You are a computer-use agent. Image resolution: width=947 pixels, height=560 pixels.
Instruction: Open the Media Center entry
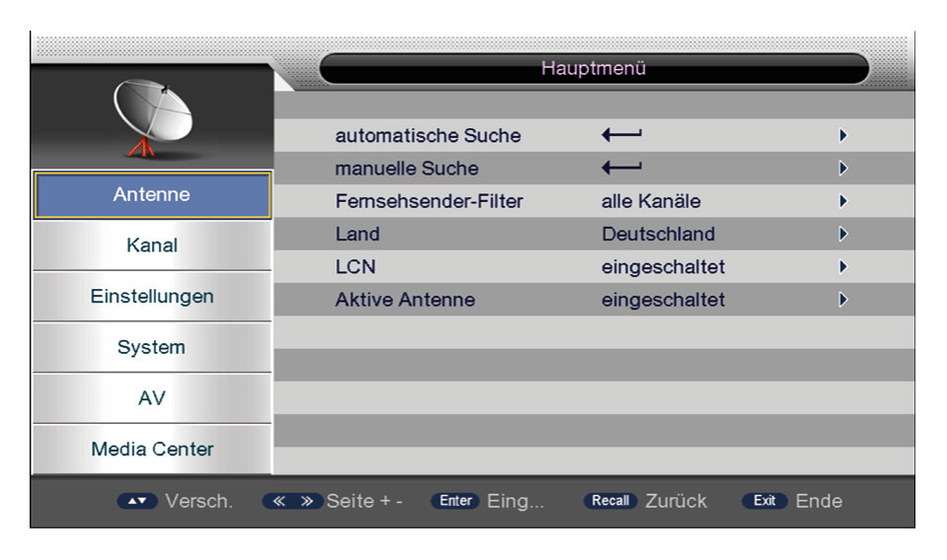(x=152, y=449)
